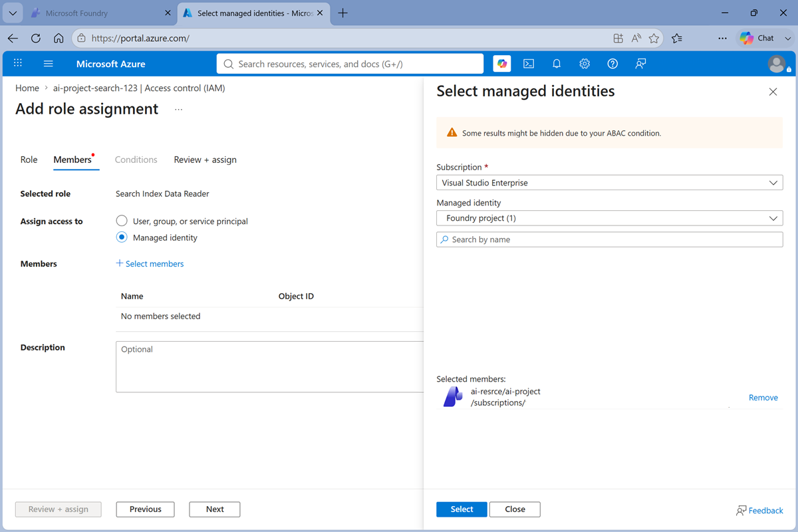Toggle Read aloud in address bar

point(636,39)
